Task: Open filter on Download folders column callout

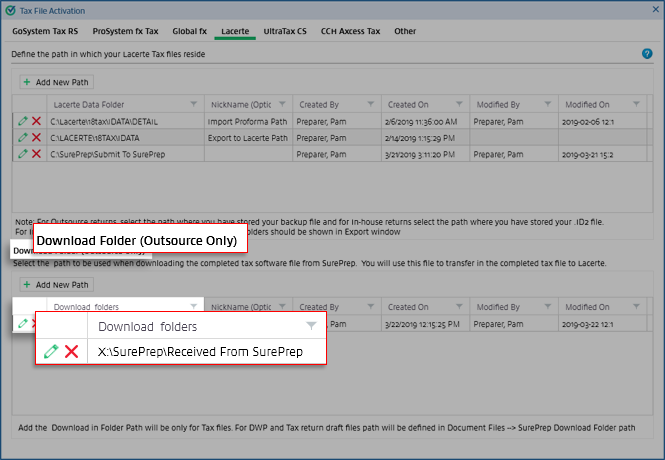Action: 311,326
